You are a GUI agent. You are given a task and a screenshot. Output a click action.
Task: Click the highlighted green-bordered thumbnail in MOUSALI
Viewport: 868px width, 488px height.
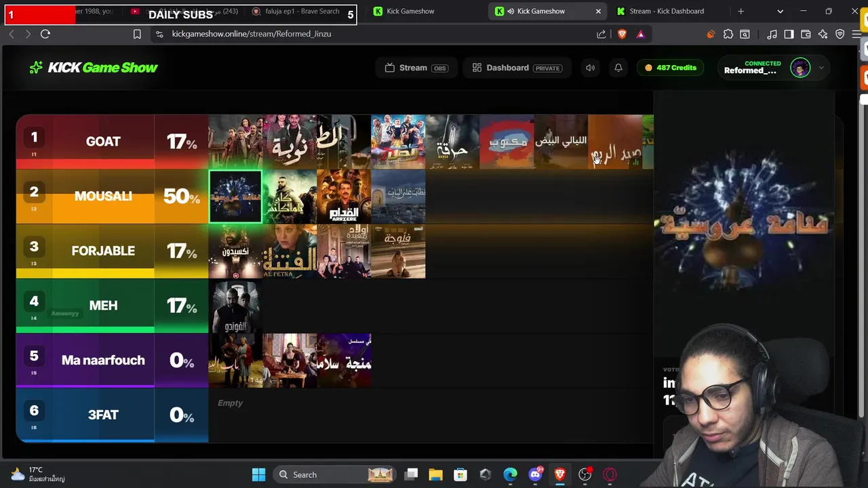tap(235, 197)
